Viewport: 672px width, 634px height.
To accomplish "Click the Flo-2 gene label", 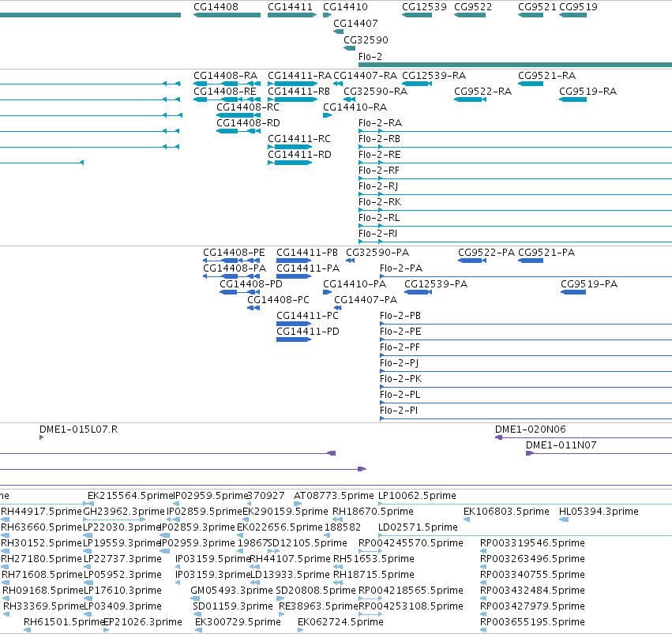I will coord(370,57).
